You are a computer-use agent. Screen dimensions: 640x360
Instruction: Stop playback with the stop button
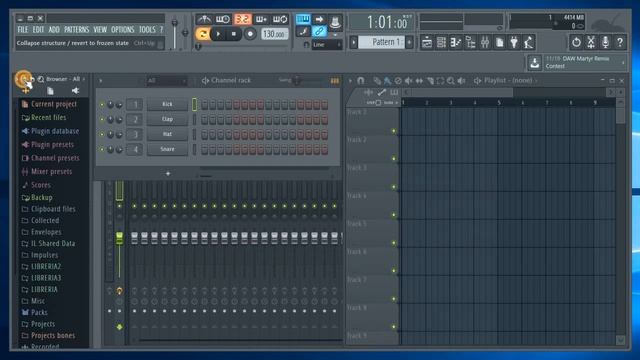(x=233, y=34)
